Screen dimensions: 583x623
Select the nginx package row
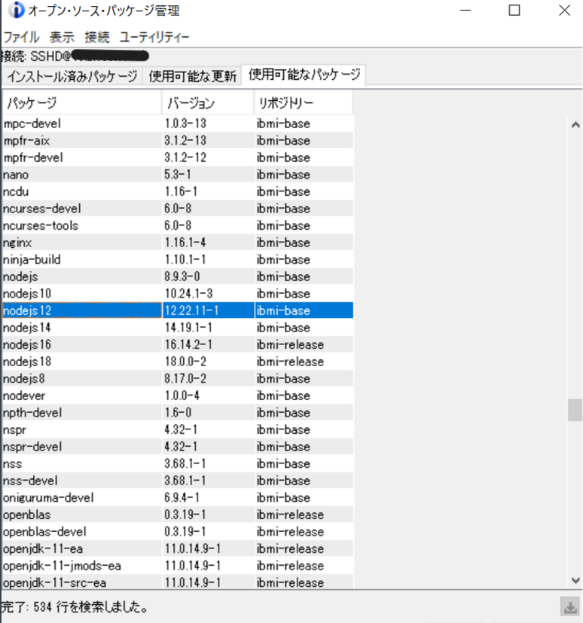(x=178, y=242)
